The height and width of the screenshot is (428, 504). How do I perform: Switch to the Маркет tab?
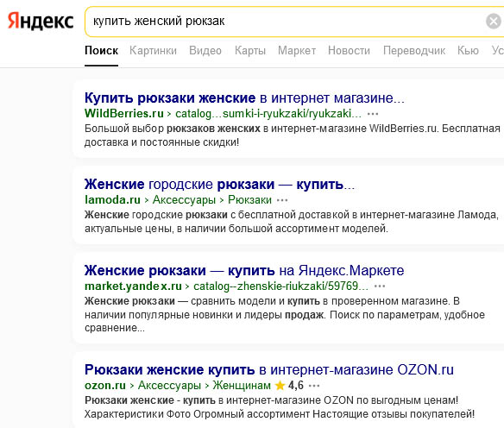tap(297, 51)
